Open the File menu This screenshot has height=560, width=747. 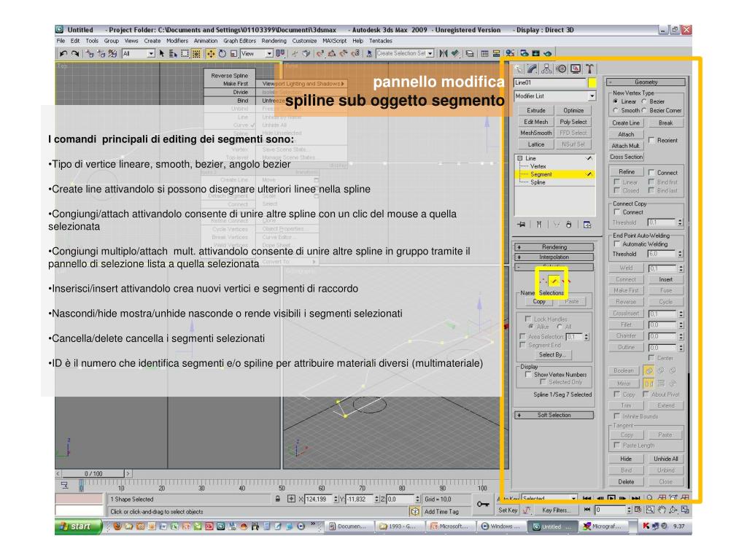click(x=61, y=41)
